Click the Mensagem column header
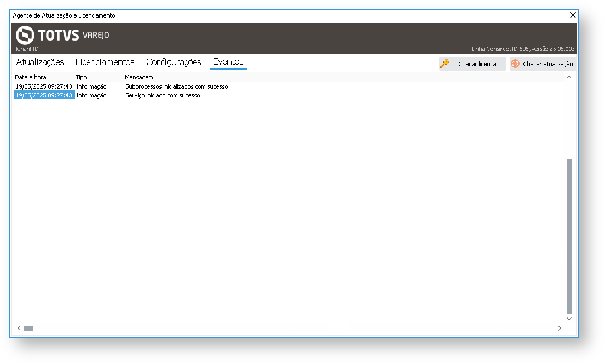This screenshot has width=605, height=364. coord(139,77)
